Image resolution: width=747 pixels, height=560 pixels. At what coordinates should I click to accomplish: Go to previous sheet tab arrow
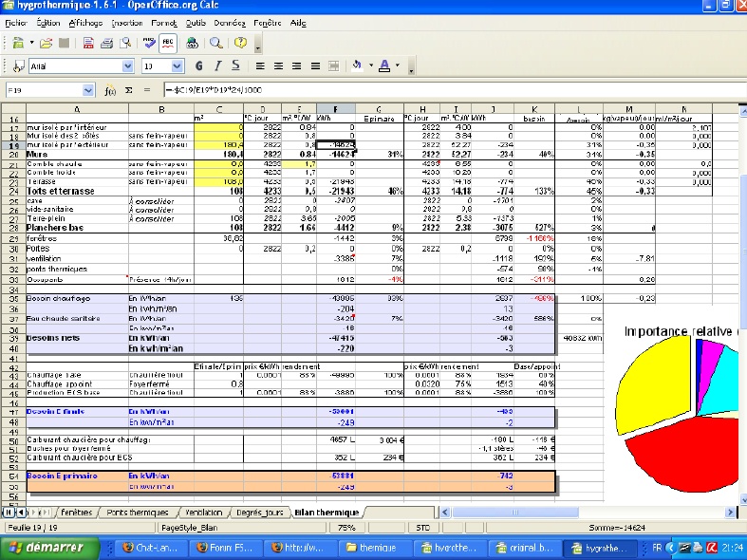click(21, 513)
